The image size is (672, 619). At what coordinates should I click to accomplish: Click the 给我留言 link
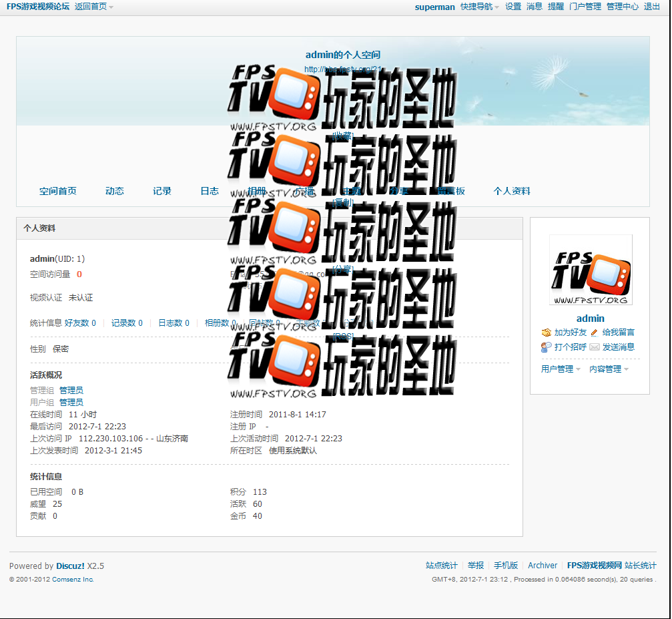pyautogui.click(x=618, y=333)
